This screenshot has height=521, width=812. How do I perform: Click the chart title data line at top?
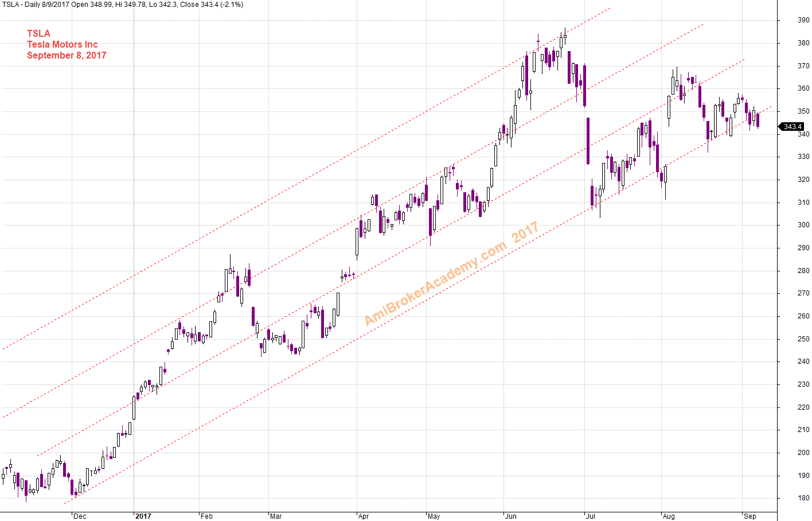123,5
